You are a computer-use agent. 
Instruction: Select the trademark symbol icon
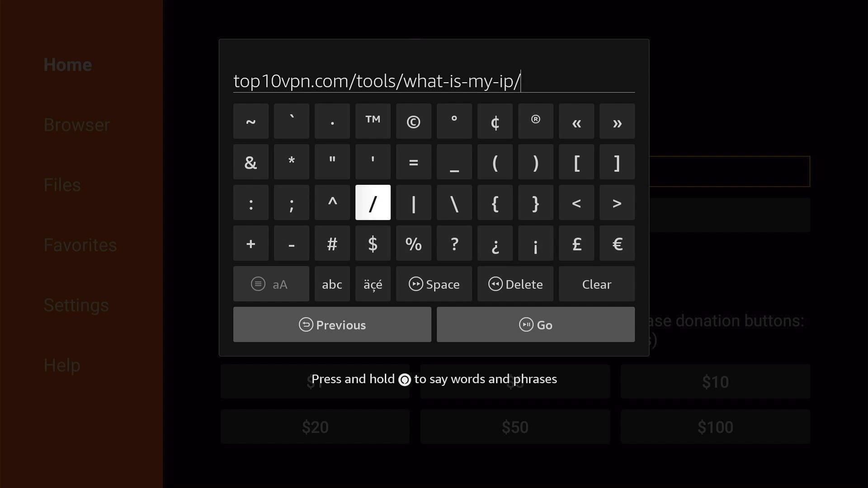pyautogui.click(x=373, y=121)
